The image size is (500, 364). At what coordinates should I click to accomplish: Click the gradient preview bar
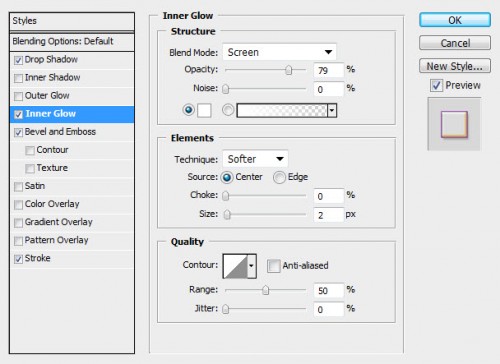(x=282, y=110)
